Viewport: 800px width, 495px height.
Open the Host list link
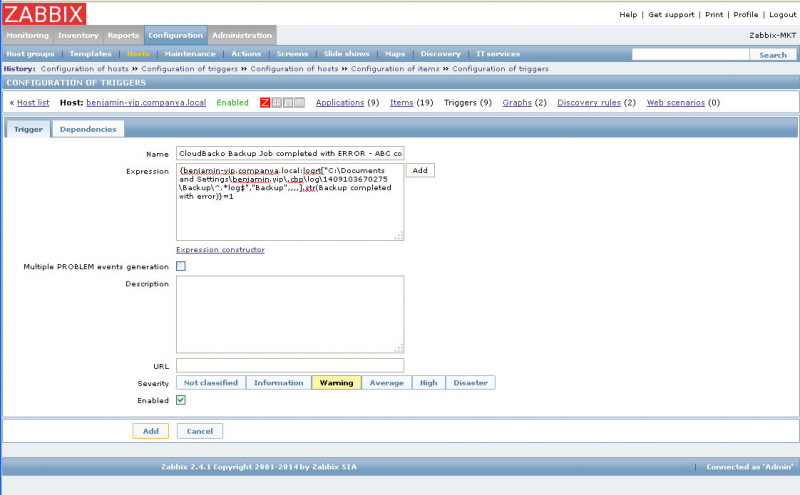tap(33, 103)
